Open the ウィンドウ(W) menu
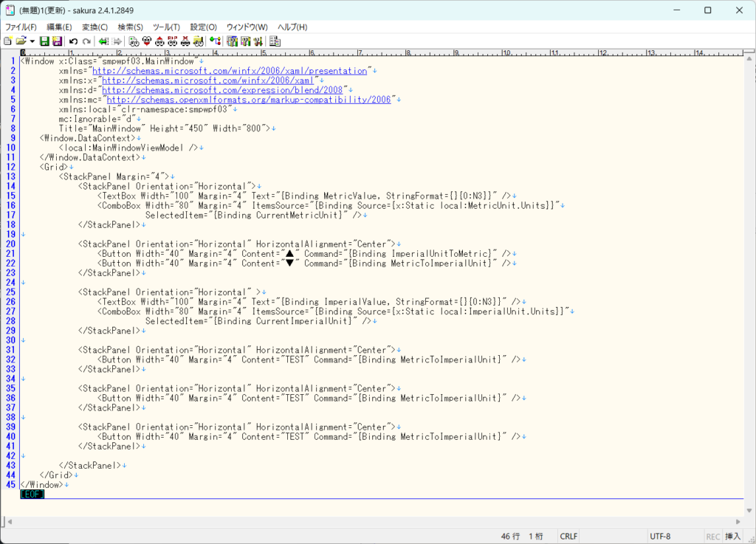 247,27
